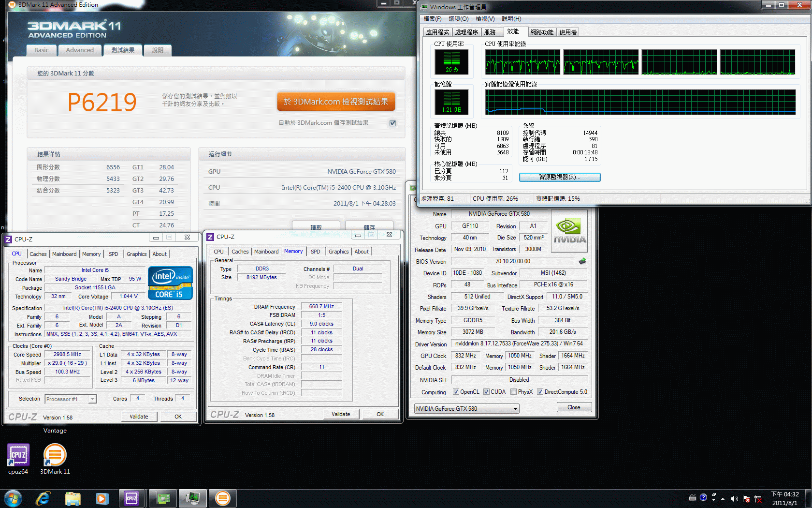This screenshot has width=812, height=508.
Task: Open SPD tab in Memory CPU-Z window
Action: tap(315, 252)
